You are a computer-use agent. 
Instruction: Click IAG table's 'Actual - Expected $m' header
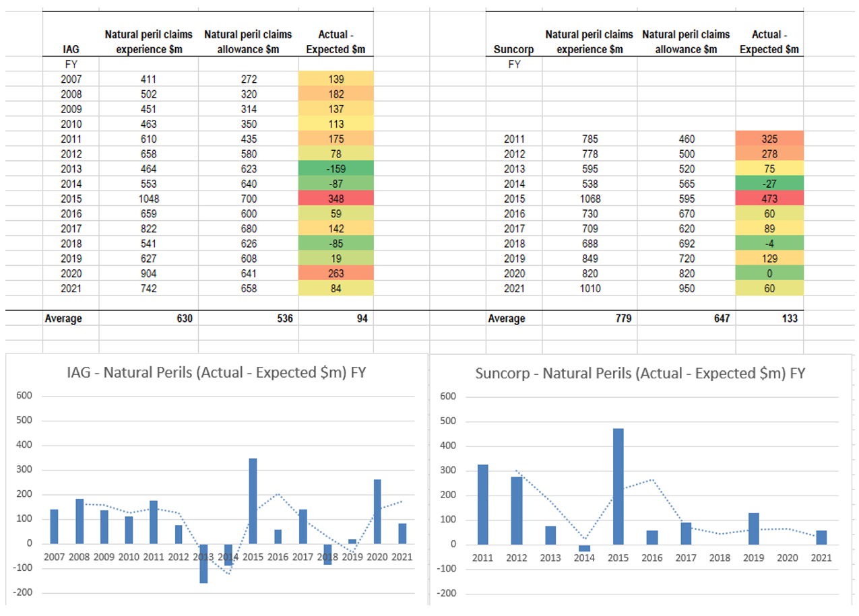[x=336, y=41]
